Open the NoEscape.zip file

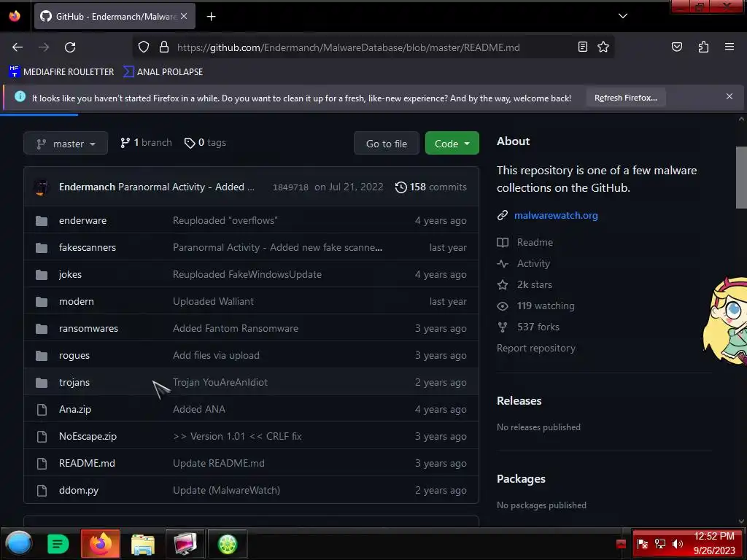point(88,436)
